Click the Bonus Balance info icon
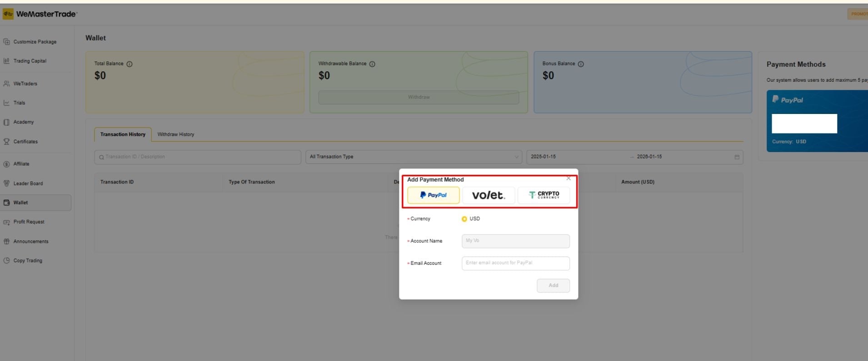This screenshot has height=361, width=868. tap(581, 64)
